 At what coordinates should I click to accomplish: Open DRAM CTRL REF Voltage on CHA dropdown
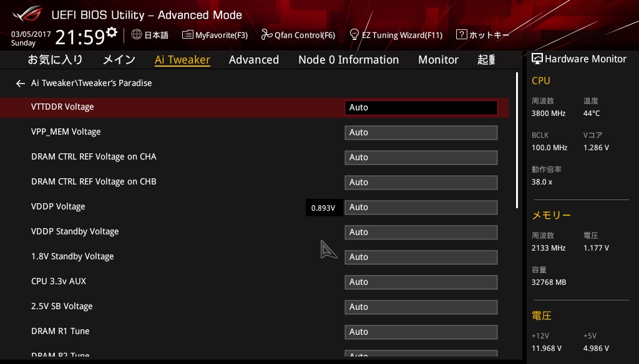click(x=421, y=157)
